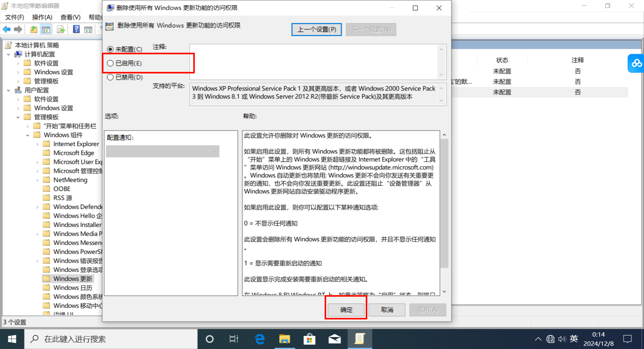Screen dimensions: 644x349
Task: Open the Windows Start menu
Action: [x=12, y=339]
